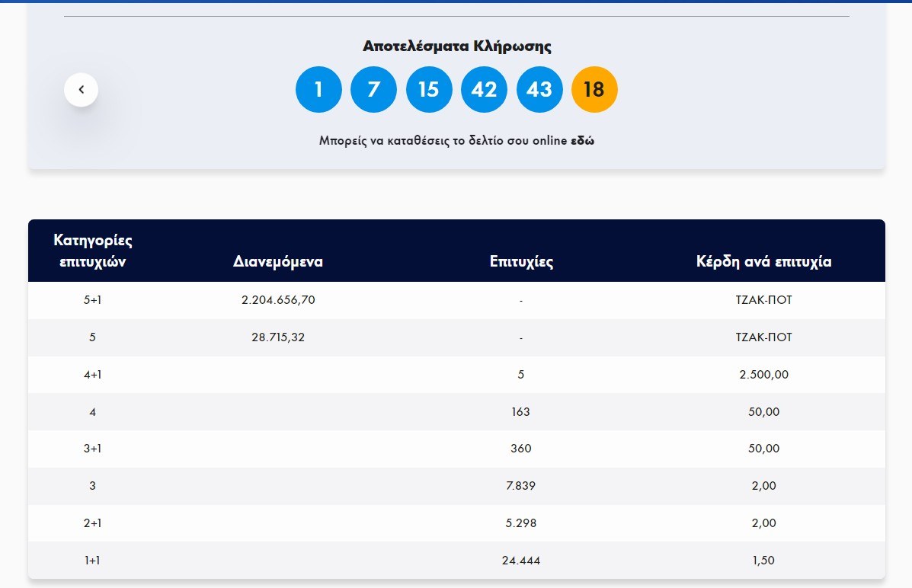
Task: Click the 2.500,00 winnings value
Action: point(763,375)
